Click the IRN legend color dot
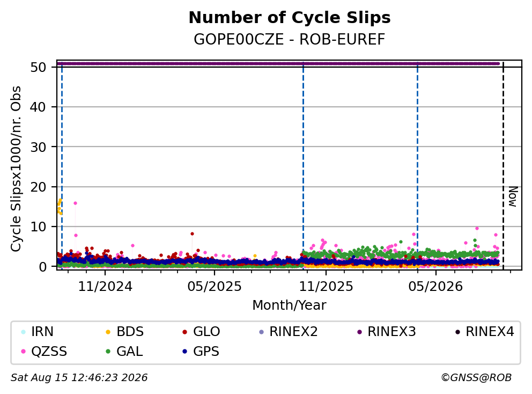532x394 pixels. [23, 332]
